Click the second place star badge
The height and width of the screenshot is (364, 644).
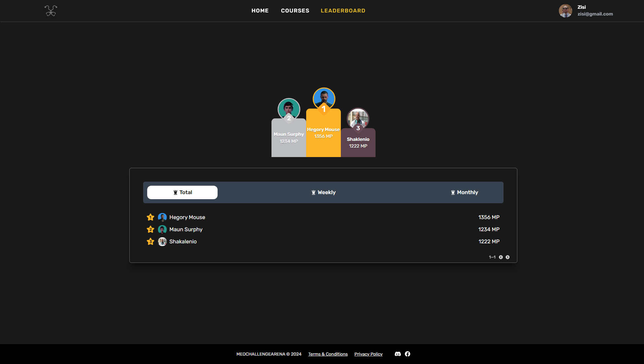coord(151,230)
